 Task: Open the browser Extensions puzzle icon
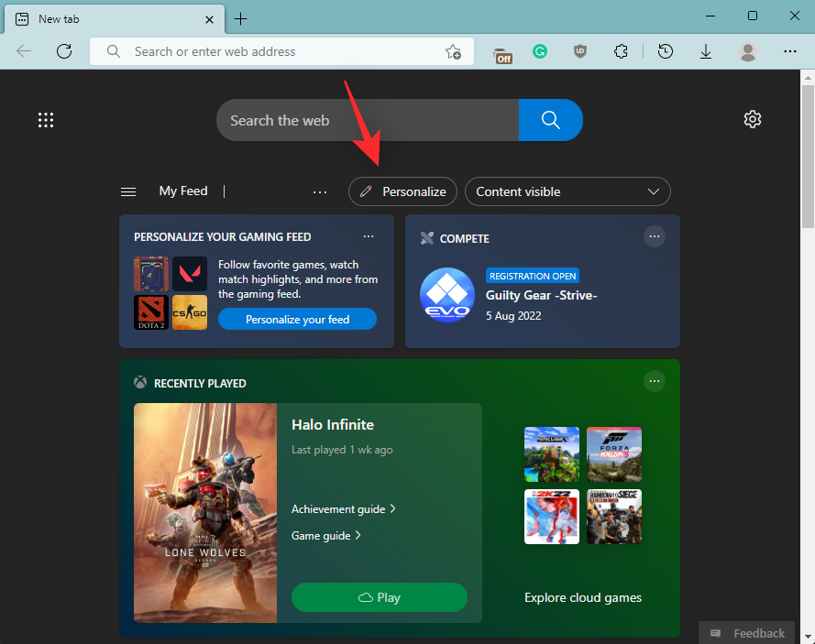pos(621,51)
